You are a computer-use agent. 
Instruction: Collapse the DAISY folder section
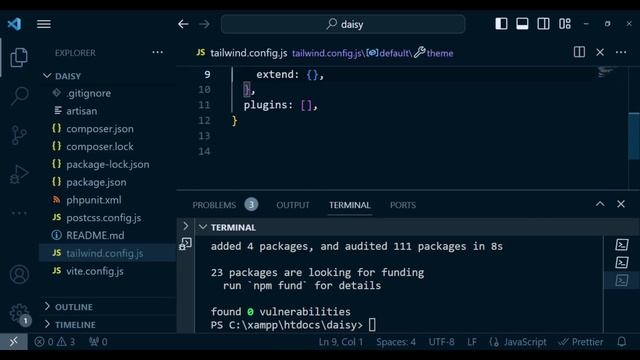108,76
